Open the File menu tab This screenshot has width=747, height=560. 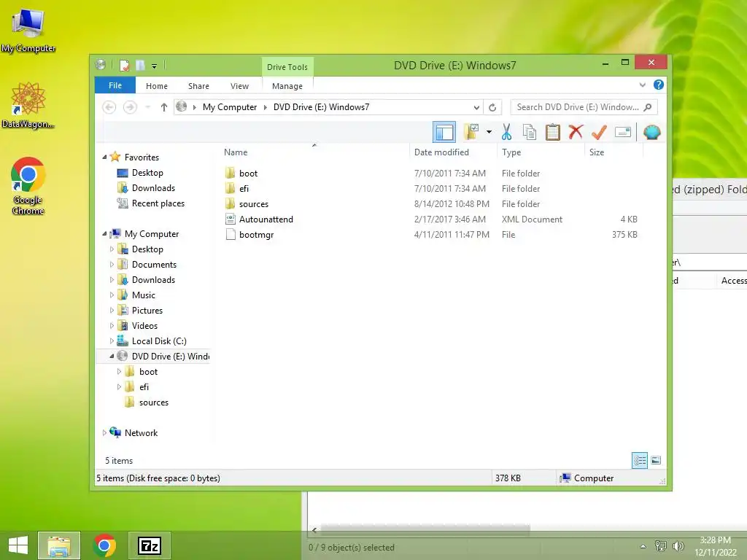pos(115,85)
